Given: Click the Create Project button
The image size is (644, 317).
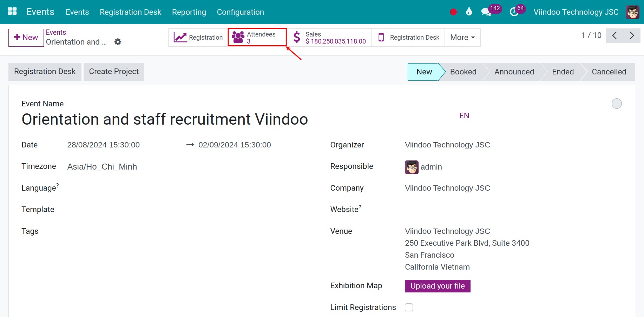Looking at the screenshot, I should (x=114, y=72).
